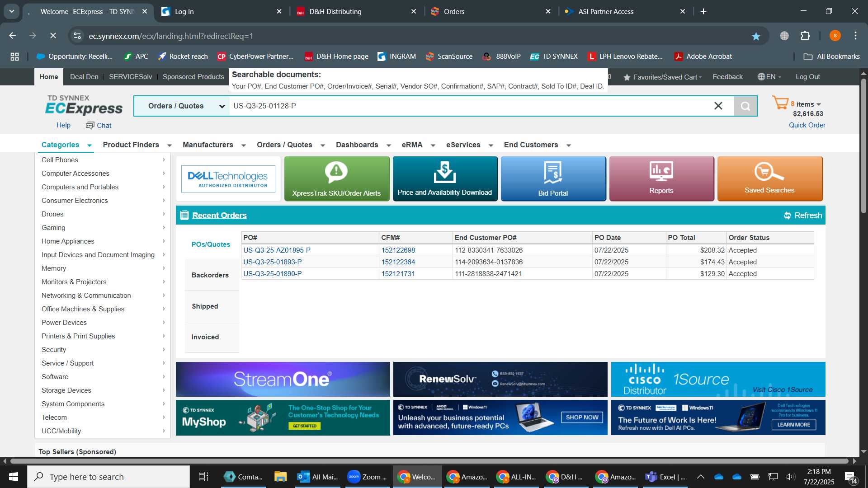
Task: Click TD SYNNEX ECExpress logo
Action: pyautogui.click(x=84, y=105)
